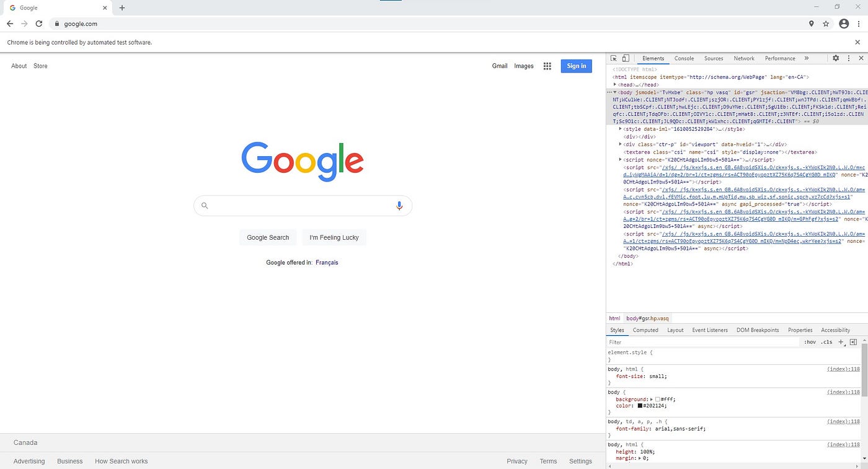The height and width of the screenshot is (469, 868).
Task: Open the #202124 color swatch
Action: click(x=640, y=406)
